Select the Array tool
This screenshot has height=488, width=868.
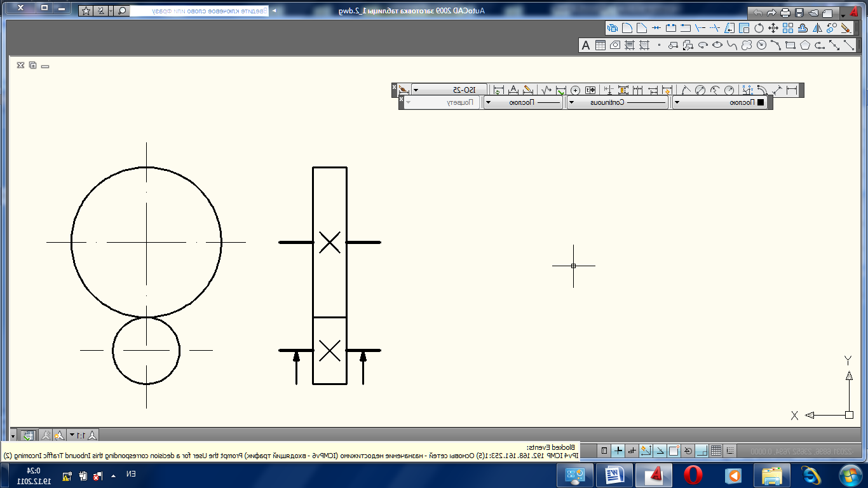tap(788, 28)
